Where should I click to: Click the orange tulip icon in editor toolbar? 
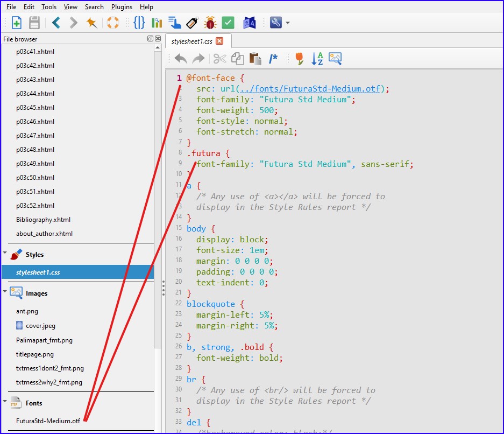coord(300,59)
